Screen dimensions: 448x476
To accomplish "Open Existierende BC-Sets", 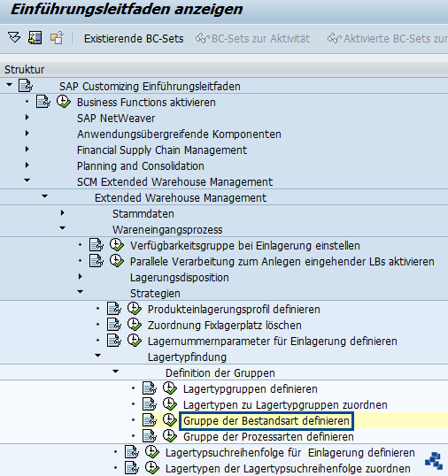I will point(134,39).
